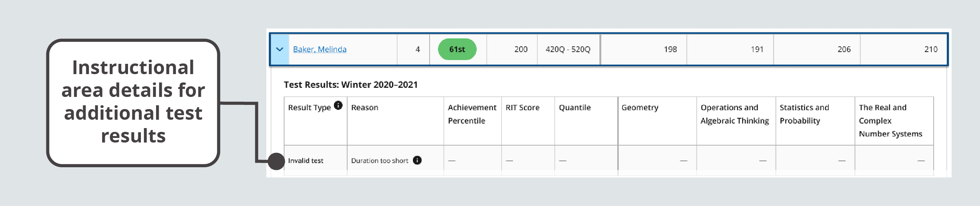980x206 pixels.
Task: Select the Reason column header
Action: (364, 108)
